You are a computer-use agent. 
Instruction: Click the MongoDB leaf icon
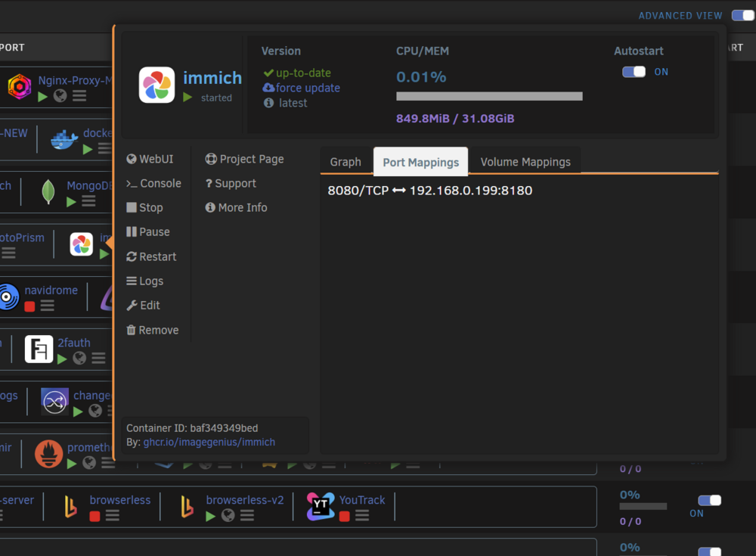tap(48, 191)
